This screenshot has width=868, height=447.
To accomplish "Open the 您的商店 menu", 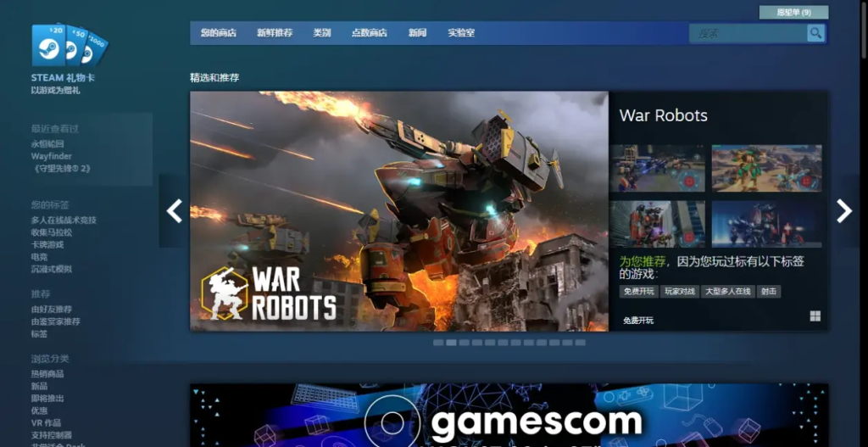I will (x=218, y=33).
